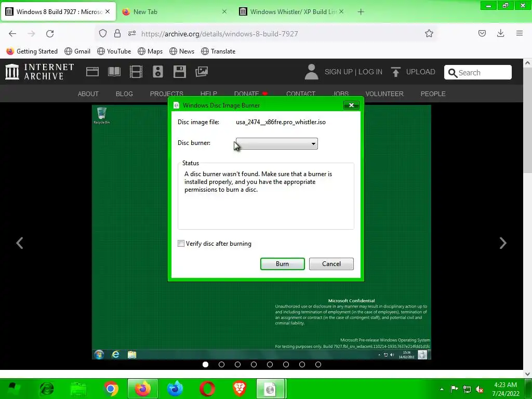Click Cancel in Disc Image Burner

pos(331,263)
